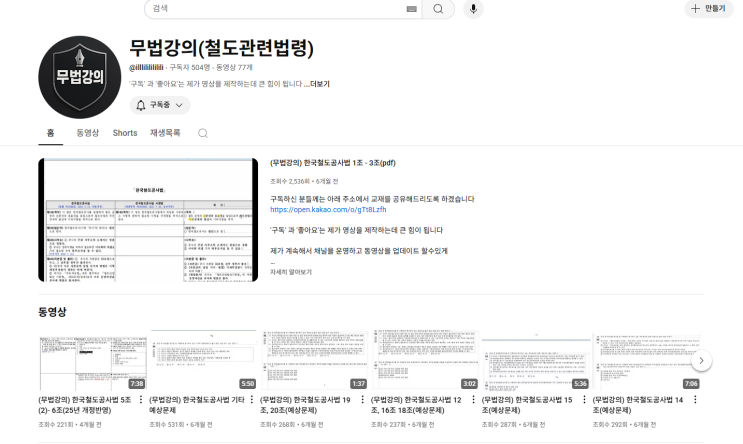Click '조회수 237회' view count text
The height and width of the screenshot is (444, 743).
(388, 425)
